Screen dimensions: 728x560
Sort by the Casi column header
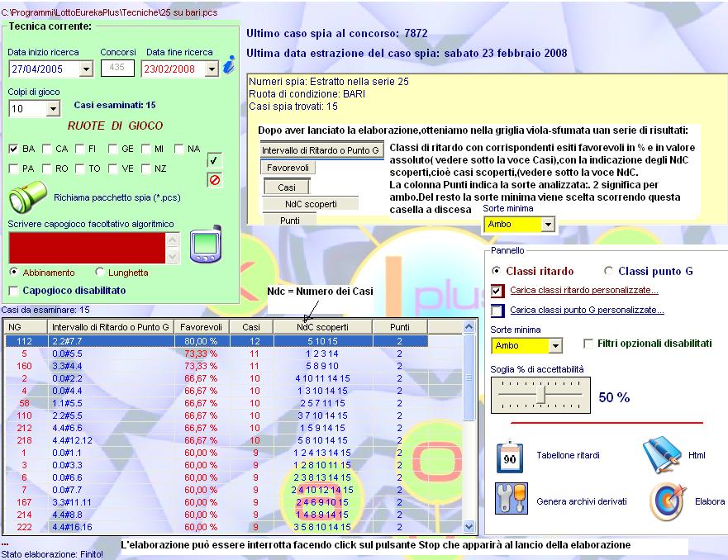coord(251,327)
